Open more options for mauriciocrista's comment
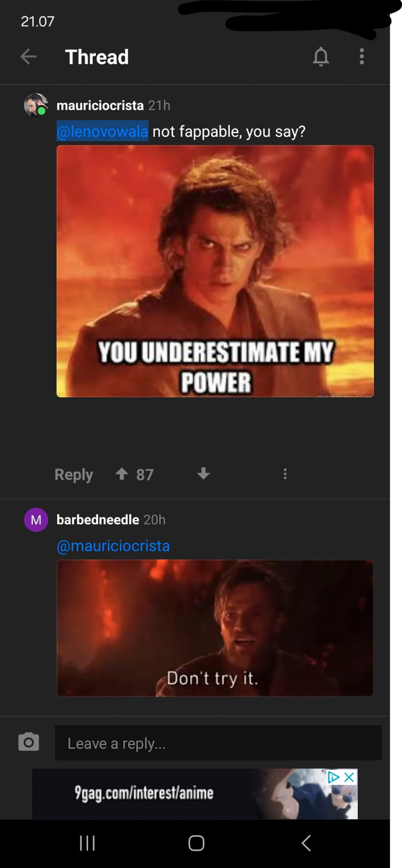 point(285,474)
